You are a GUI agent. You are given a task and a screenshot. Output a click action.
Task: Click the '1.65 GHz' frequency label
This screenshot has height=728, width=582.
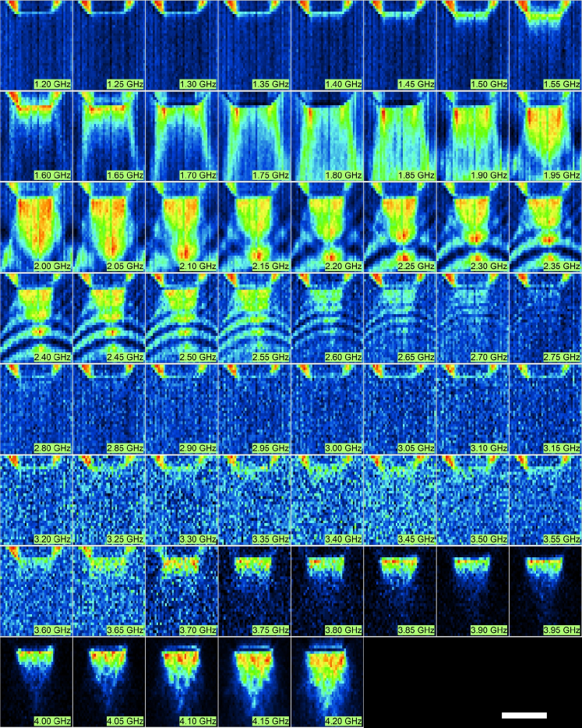pyautogui.click(x=125, y=175)
